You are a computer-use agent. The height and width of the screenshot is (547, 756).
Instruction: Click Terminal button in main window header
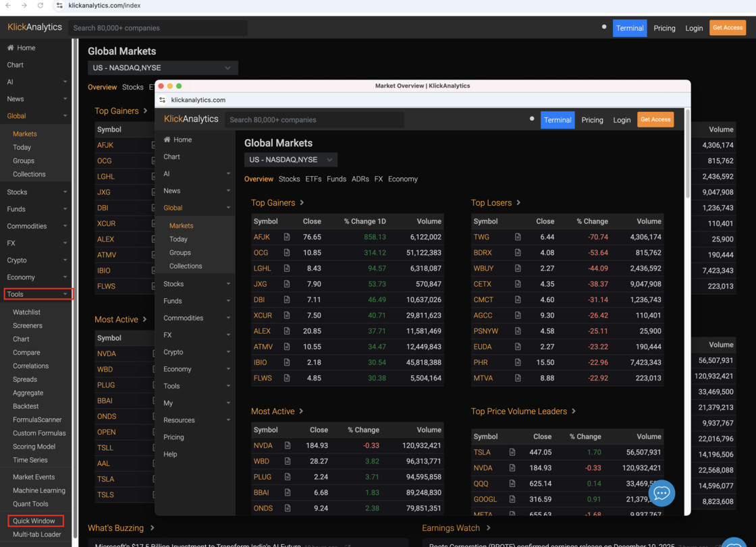tap(630, 28)
